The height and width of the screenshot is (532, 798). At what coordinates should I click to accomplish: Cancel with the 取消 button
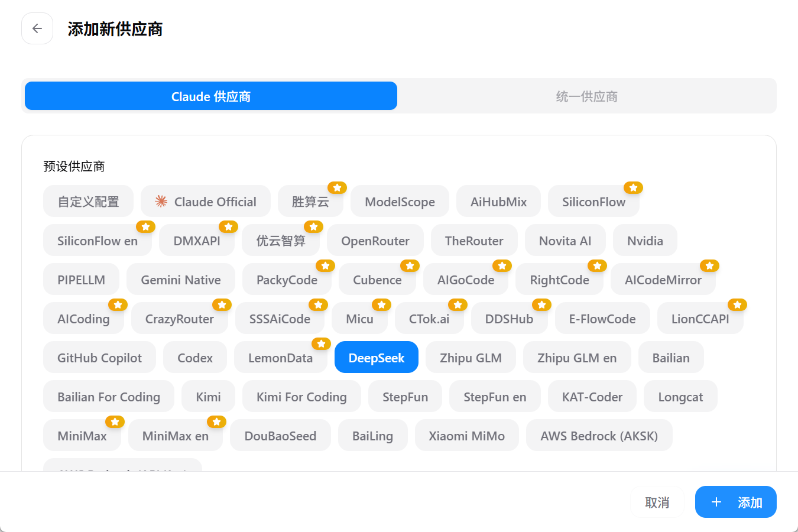pos(657,502)
